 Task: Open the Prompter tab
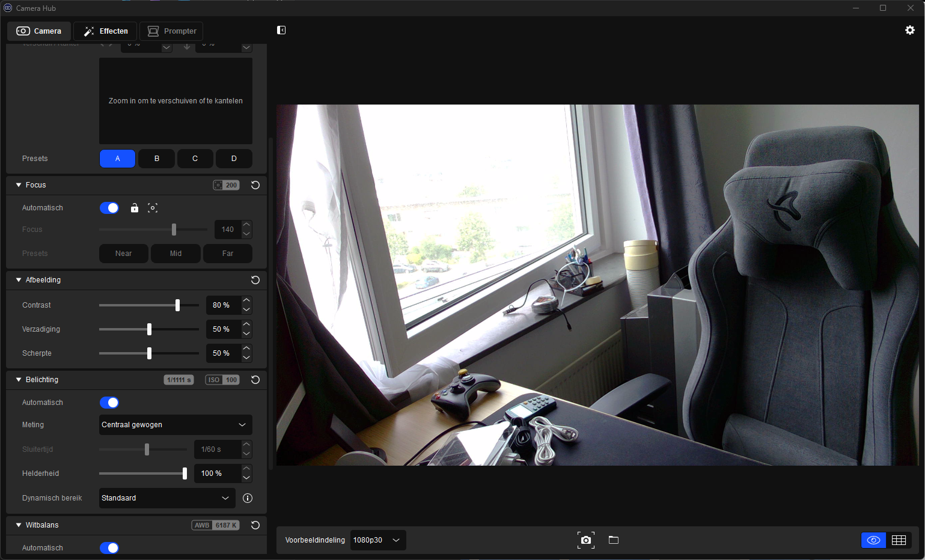[171, 31]
